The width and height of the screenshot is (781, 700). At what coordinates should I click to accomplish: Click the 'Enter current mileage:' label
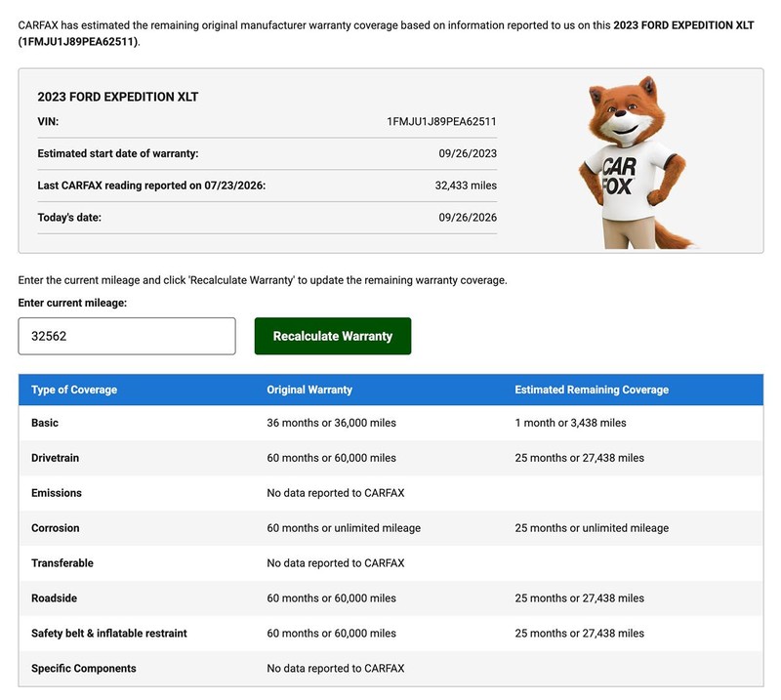point(72,303)
